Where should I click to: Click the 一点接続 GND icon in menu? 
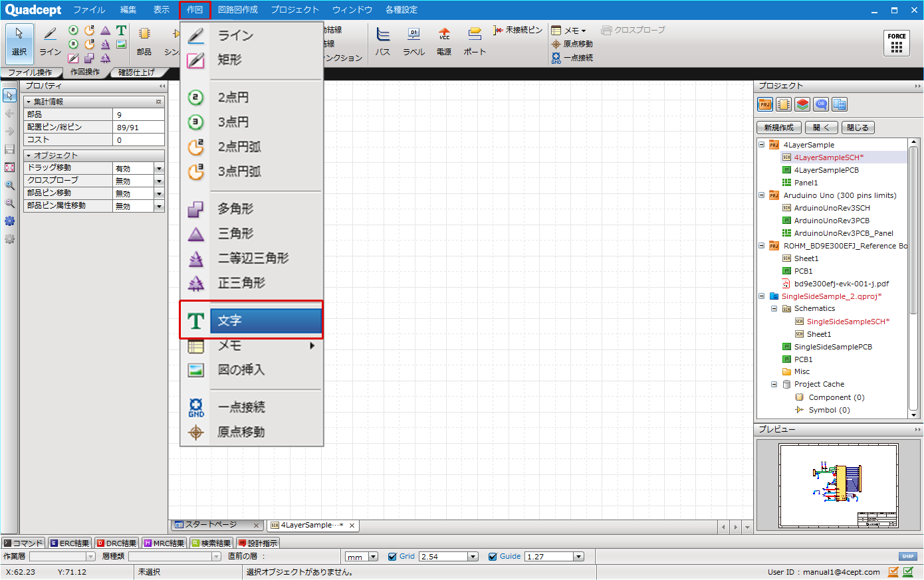(x=195, y=407)
